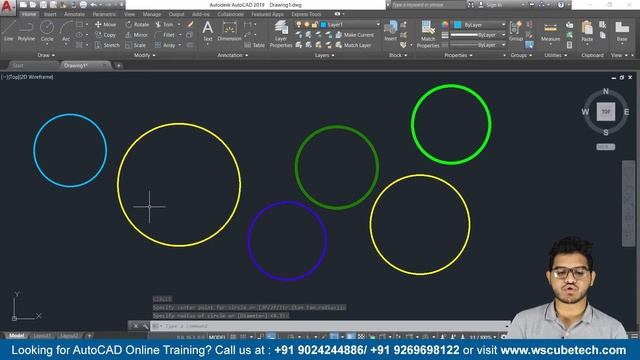The height and width of the screenshot is (360, 640).
Task: Click the Help question mark icon
Action: (561, 5)
